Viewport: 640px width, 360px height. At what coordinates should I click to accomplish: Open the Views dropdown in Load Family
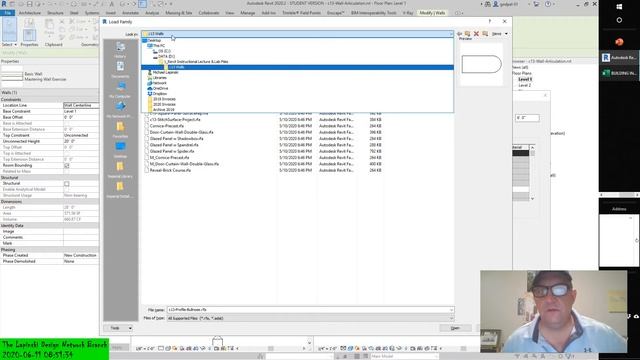coord(500,33)
